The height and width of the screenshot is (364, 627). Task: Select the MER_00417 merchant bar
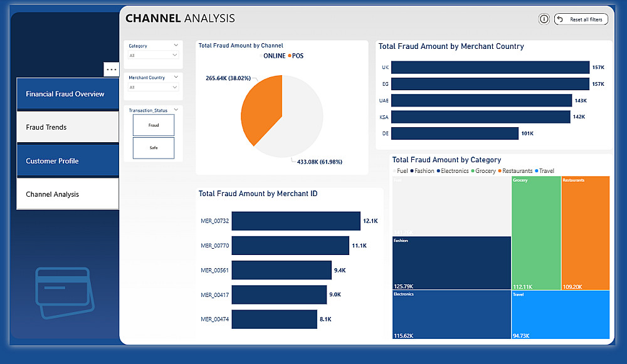coord(279,294)
